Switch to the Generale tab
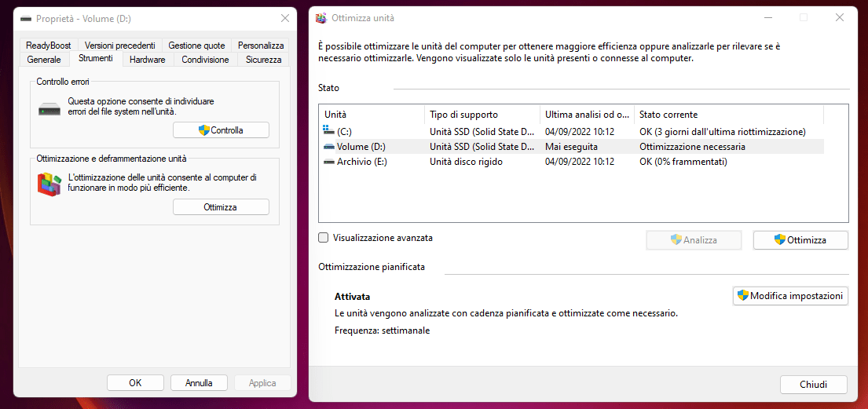Screen dimensions: 868x409 44,60
